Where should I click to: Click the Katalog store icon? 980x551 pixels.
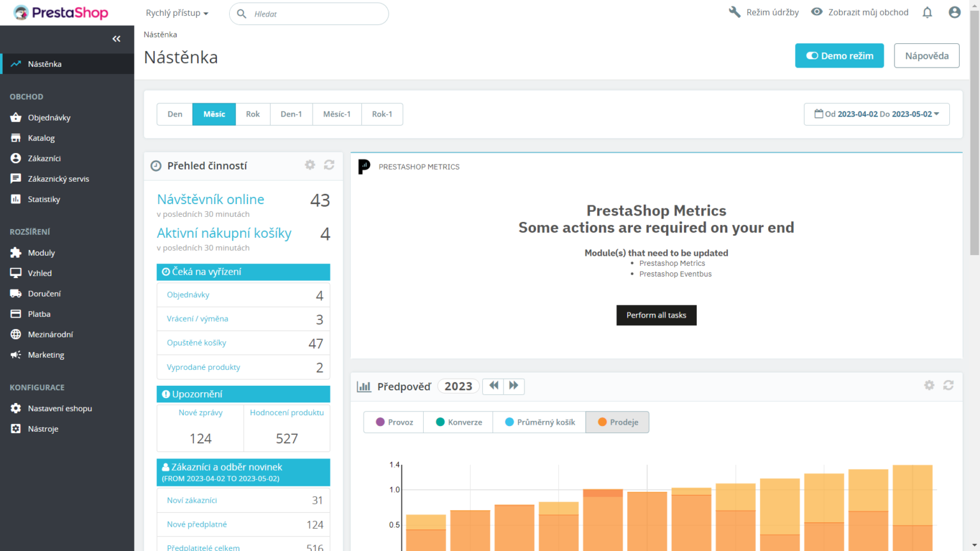pos(16,138)
